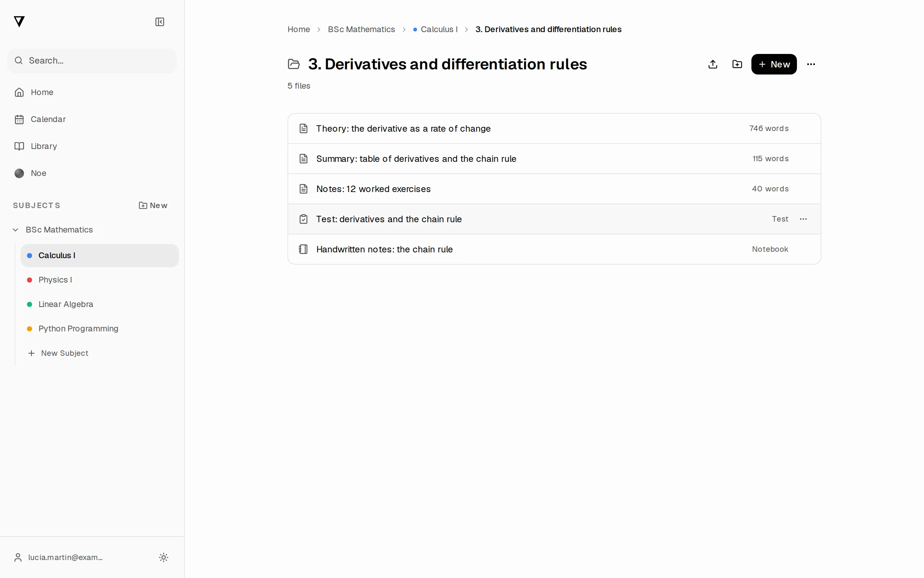Click the new folder icon
Screen dimensions: 924x578
pyautogui.click(x=737, y=64)
